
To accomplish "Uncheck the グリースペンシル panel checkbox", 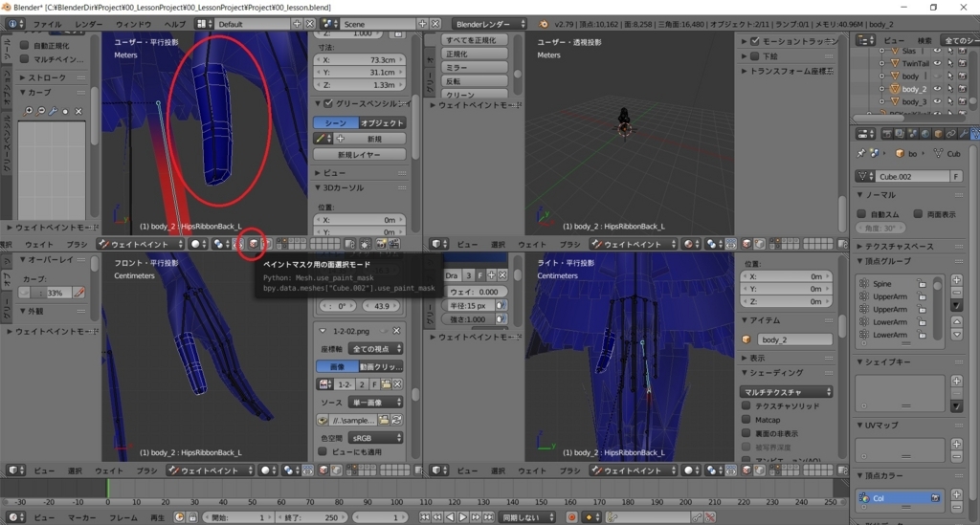I will coord(328,103).
